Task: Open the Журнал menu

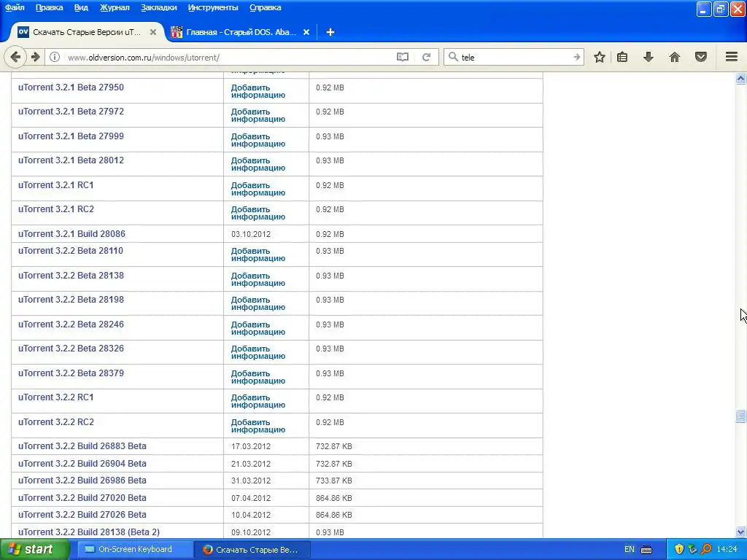Action: pos(115,7)
